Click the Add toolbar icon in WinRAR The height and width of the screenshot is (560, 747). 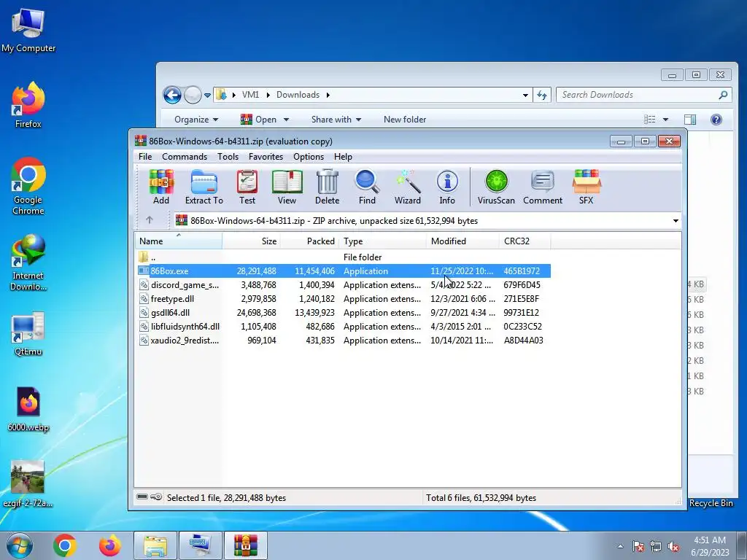[x=161, y=187]
